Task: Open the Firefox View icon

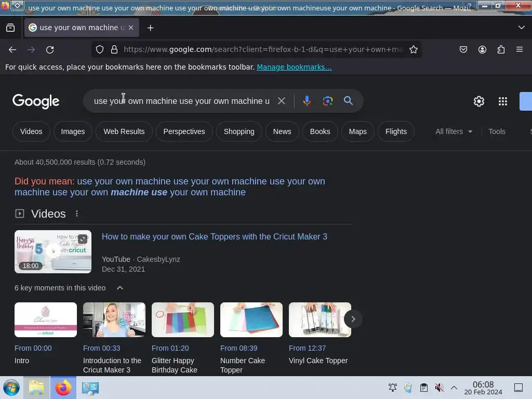Action: [x=10, y=28]
